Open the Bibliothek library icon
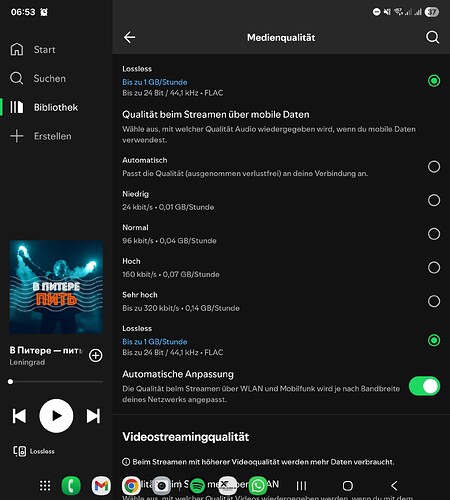The image size is (450, 500). point(17,107)
